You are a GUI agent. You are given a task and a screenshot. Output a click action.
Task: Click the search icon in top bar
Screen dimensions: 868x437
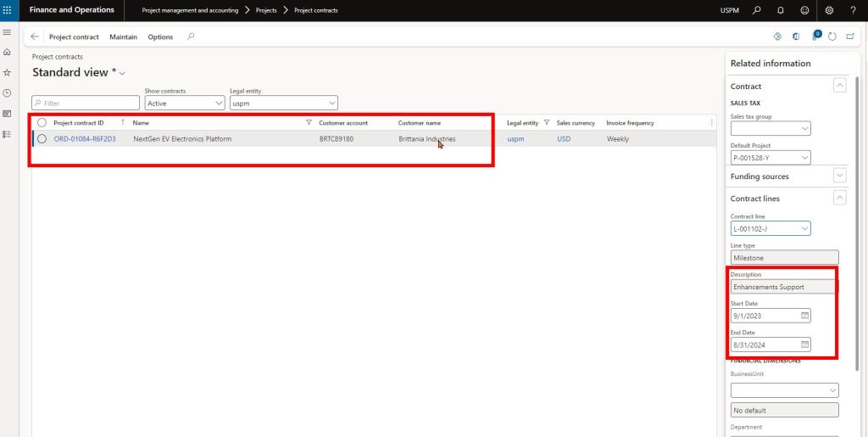click(x=757, y=10)
